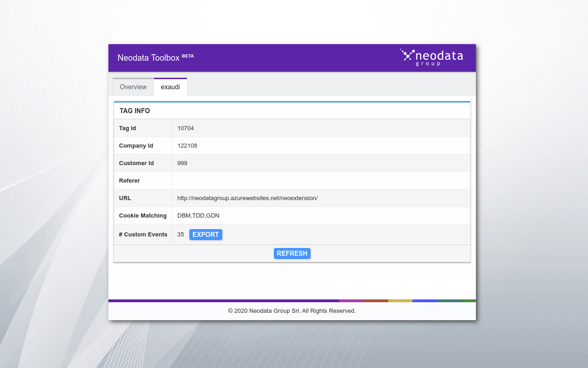Click the Neodata Group logo
The image size is (588, 368).
click(431, 57)
